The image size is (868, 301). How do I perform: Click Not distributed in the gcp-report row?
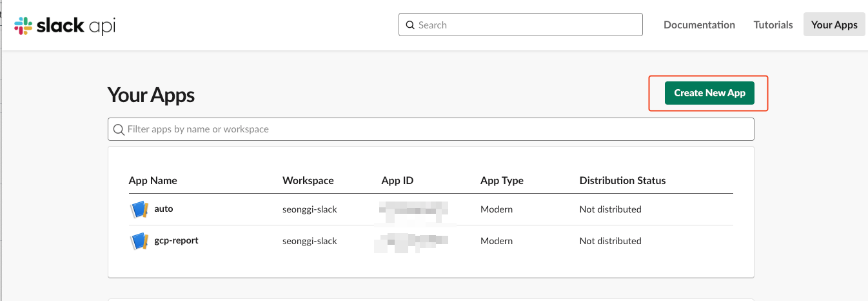(x=610, y=241)
